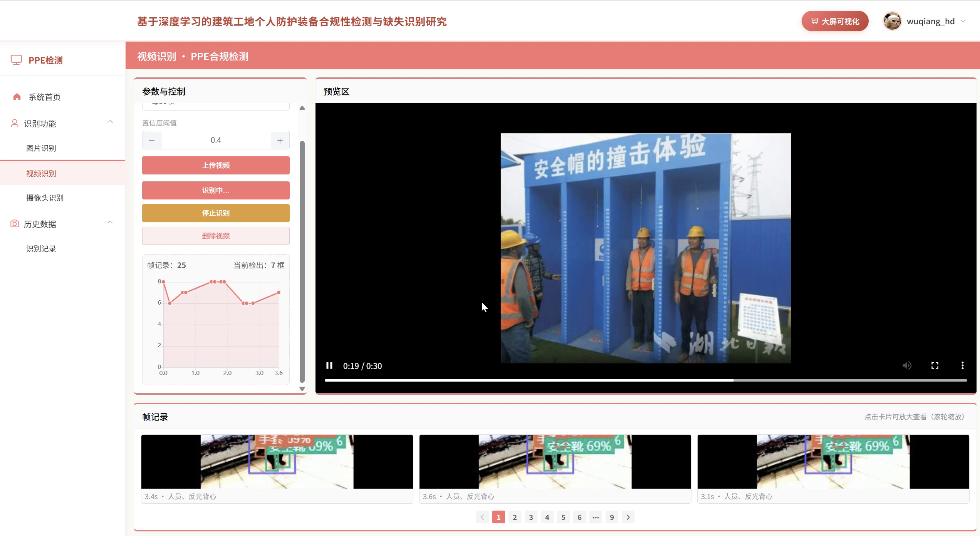Click the home icon beside 系统首页
This screenshot has height=536, width=980.
click(17, 97)
